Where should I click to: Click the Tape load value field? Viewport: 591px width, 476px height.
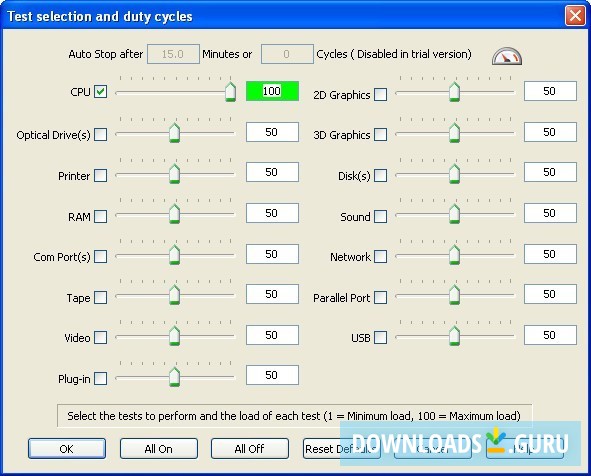(272, 294)
